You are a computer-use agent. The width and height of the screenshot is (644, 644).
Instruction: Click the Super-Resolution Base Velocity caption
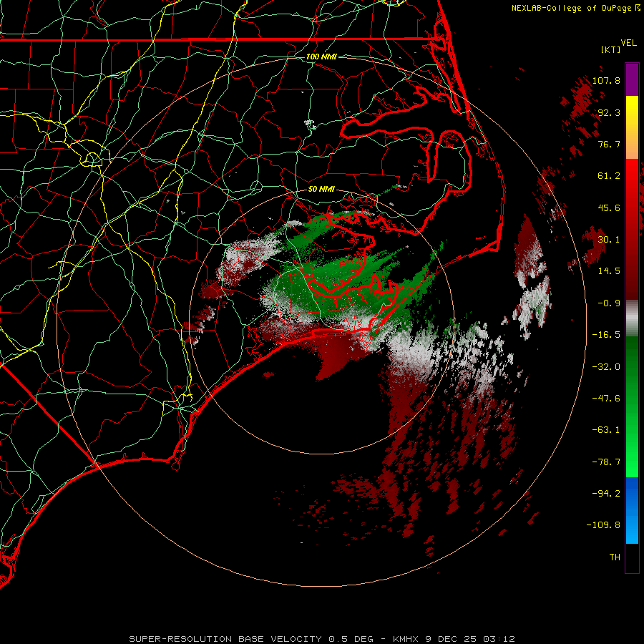321,639
